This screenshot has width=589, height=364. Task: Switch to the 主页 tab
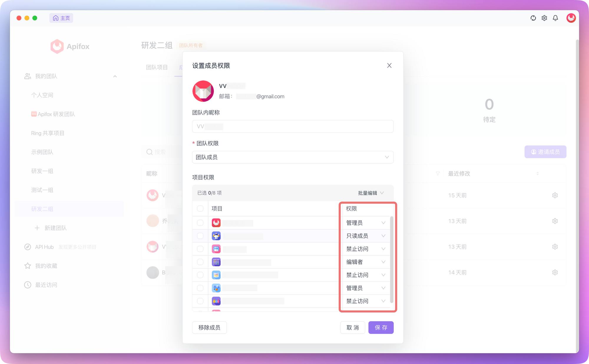(x=61, y=18)
